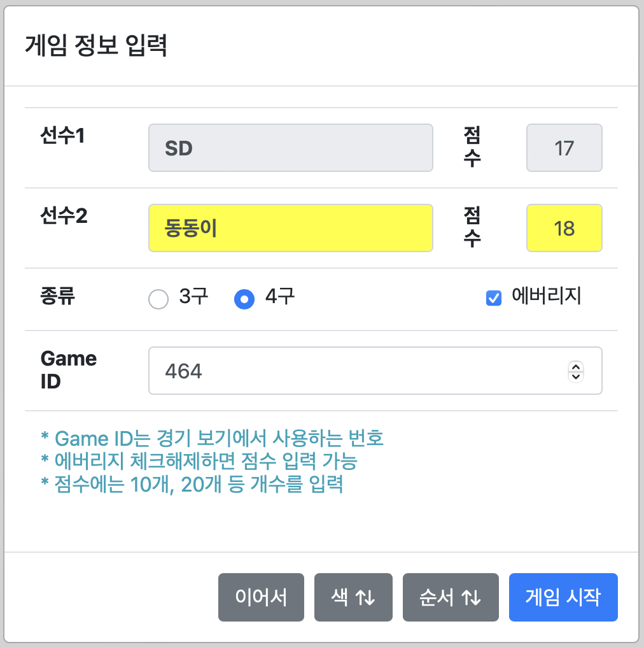The height and width of the screenshot is (647, 644).
Task: Click the 선수1 score field showing 17
Action: pos(564,148)
